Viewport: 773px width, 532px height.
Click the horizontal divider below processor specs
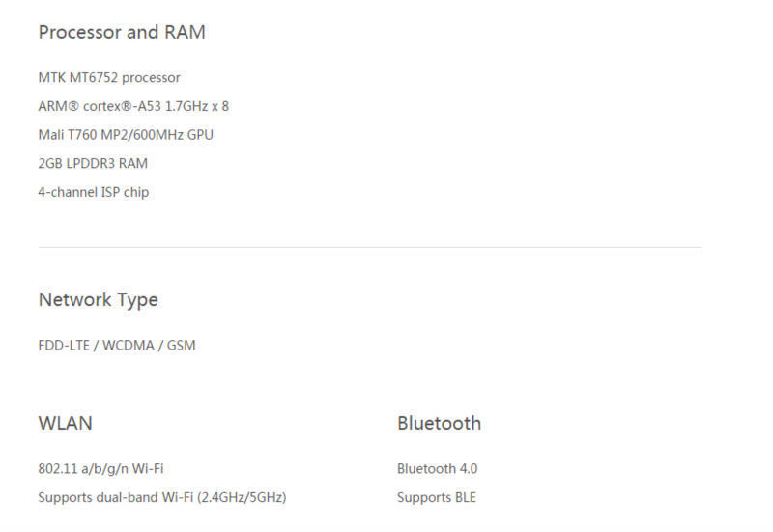369,248
